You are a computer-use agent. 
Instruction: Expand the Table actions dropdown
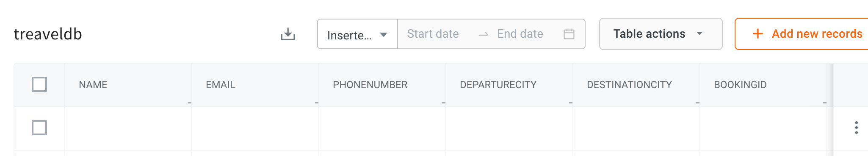click(x=661, y=34)
